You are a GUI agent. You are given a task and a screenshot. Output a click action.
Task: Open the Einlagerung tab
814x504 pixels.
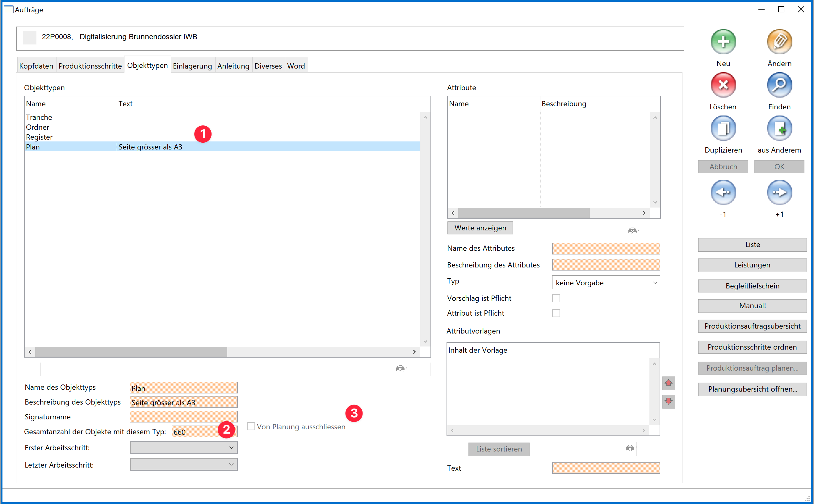[x=192, y=66]
